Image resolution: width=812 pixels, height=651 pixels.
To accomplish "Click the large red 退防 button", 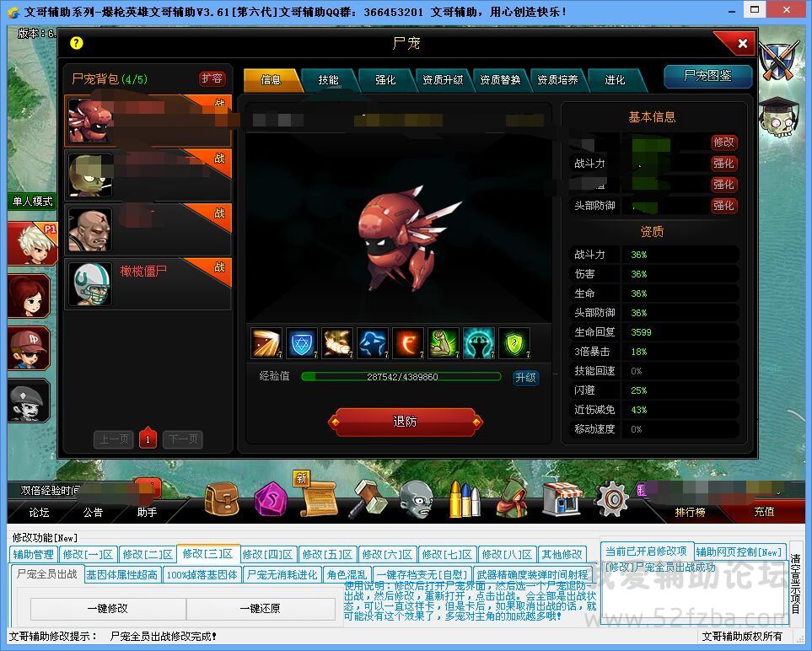I will (x=406, y=422).
